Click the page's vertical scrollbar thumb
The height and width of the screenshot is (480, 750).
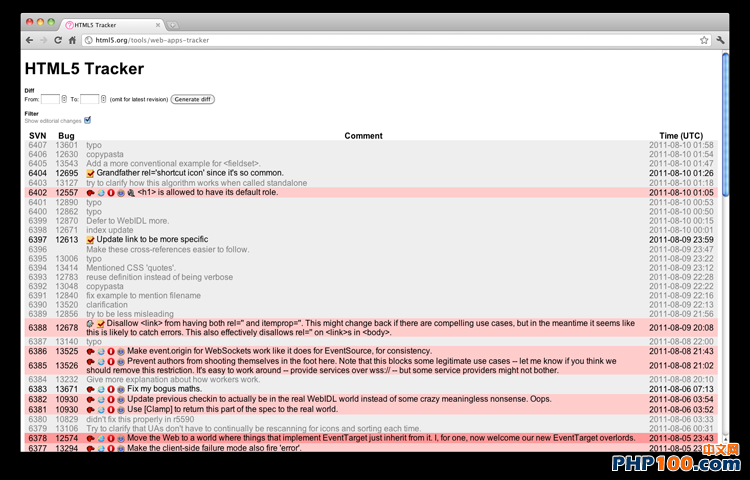(x=725, y=124)
